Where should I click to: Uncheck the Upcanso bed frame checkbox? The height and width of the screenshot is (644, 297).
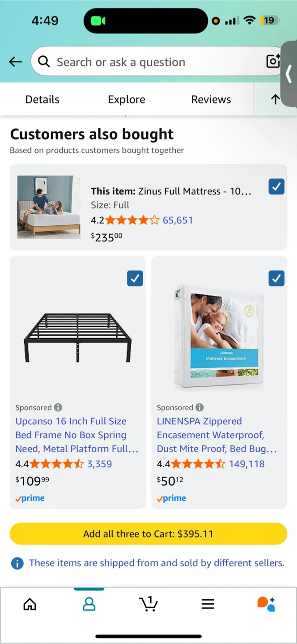coord(135,279)
